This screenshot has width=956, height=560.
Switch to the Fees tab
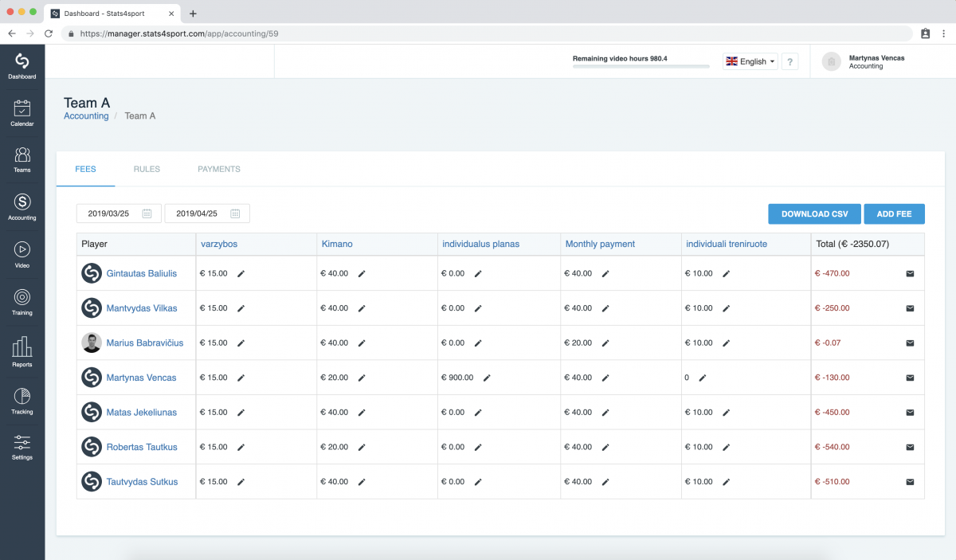(85, 169)
